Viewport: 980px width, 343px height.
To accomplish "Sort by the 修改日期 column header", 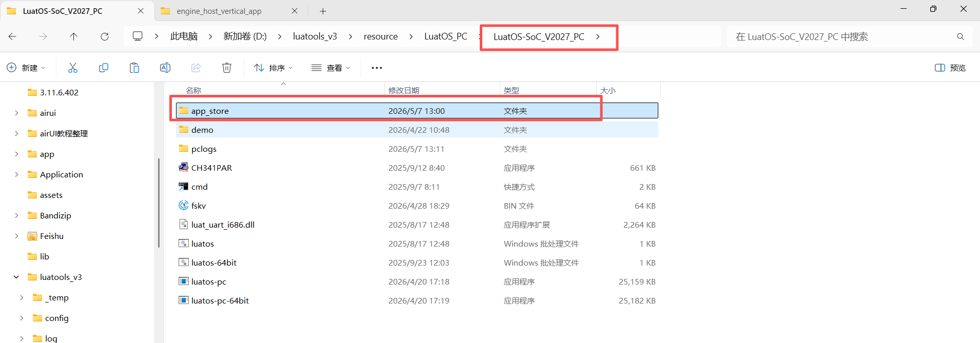I will coord(404,90).
